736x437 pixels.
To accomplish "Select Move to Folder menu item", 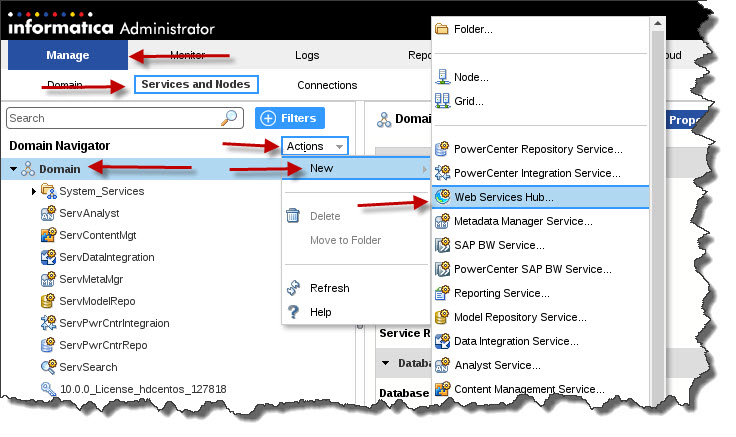I will [345, 240].
